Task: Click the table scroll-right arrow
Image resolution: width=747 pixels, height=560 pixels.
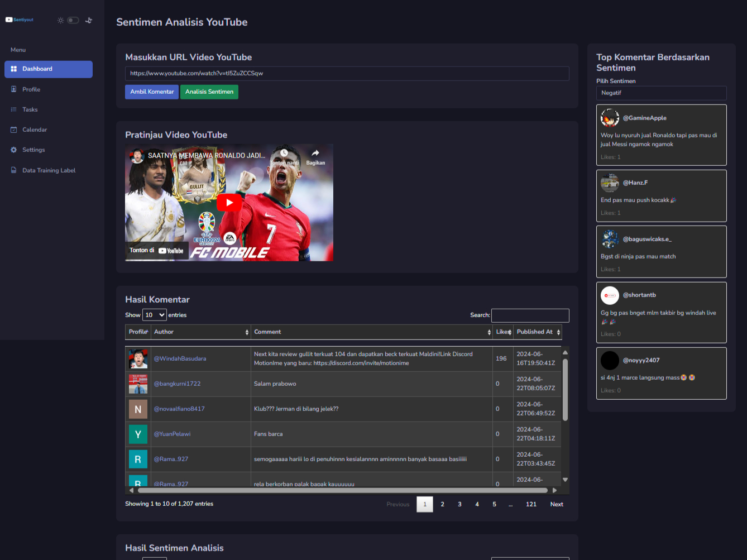Action: pyautogui.click(x=554, y=490)
